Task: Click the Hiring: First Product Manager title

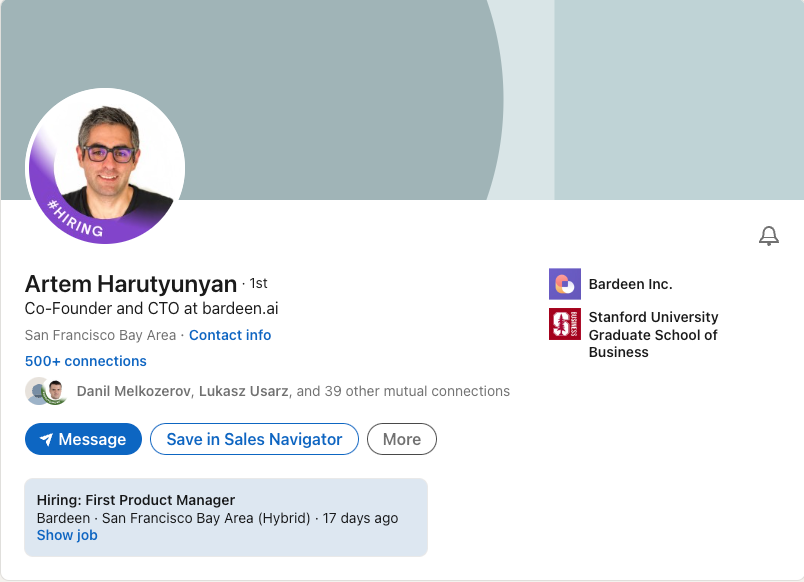Action: [x=136, y=500]
